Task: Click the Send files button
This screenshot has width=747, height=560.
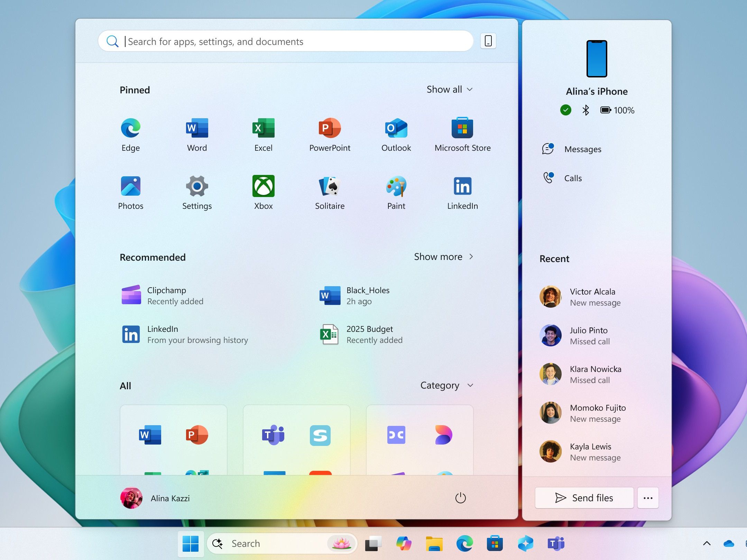Action: tap(584, 498)
